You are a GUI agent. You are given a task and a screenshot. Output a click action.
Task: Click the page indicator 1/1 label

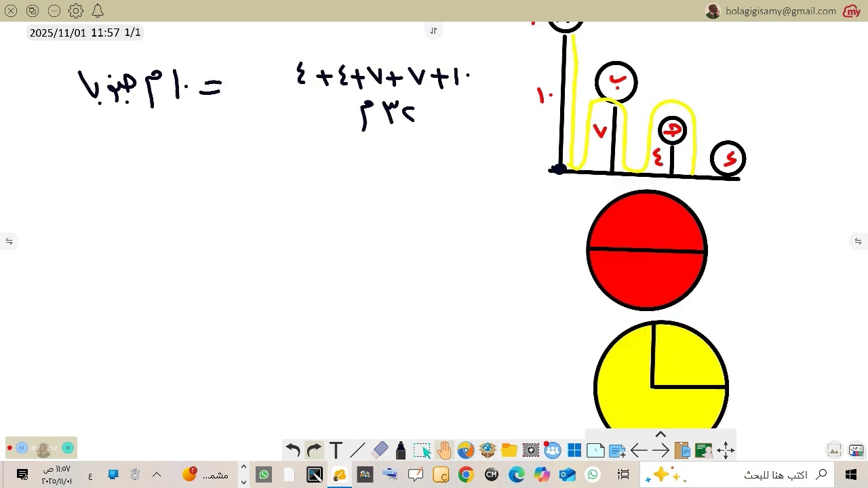click(132, 33)
